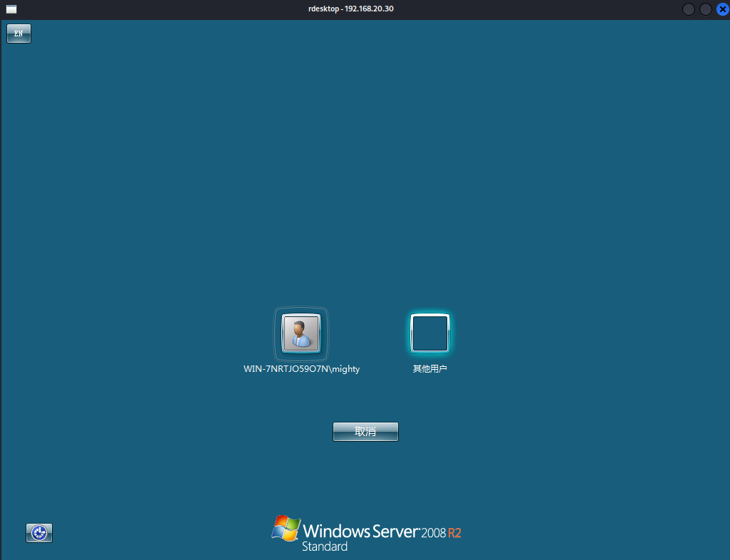Screen dimensions: 730x560
Task: Click empty background above the user tiles
Action: click(x=365, y=178)
